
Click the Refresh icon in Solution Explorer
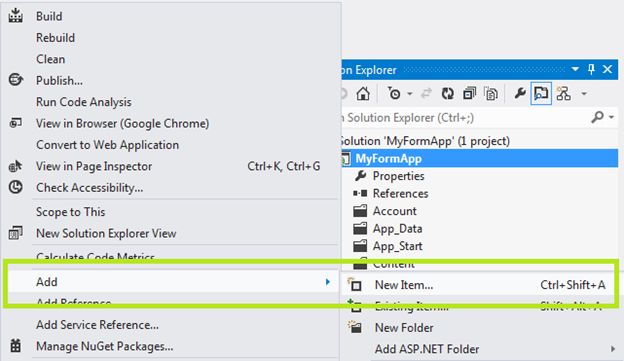pos(448,94)
